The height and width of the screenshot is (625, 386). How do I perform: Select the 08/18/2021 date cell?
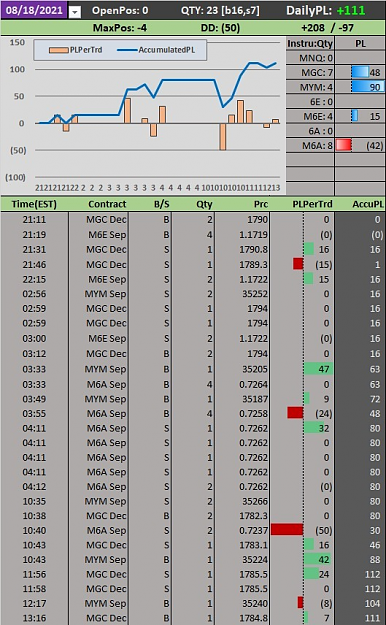tap(34, 10)
